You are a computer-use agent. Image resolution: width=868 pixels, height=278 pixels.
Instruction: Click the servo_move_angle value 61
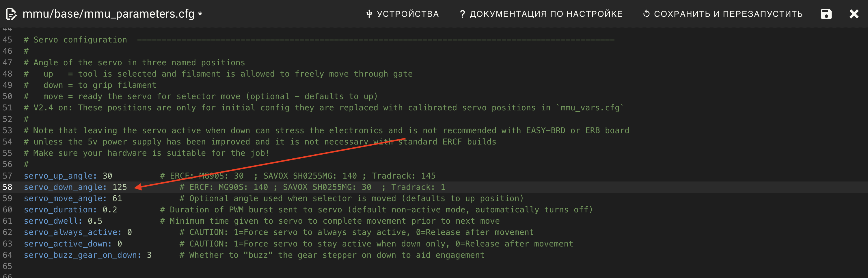(x=117, y=198)
